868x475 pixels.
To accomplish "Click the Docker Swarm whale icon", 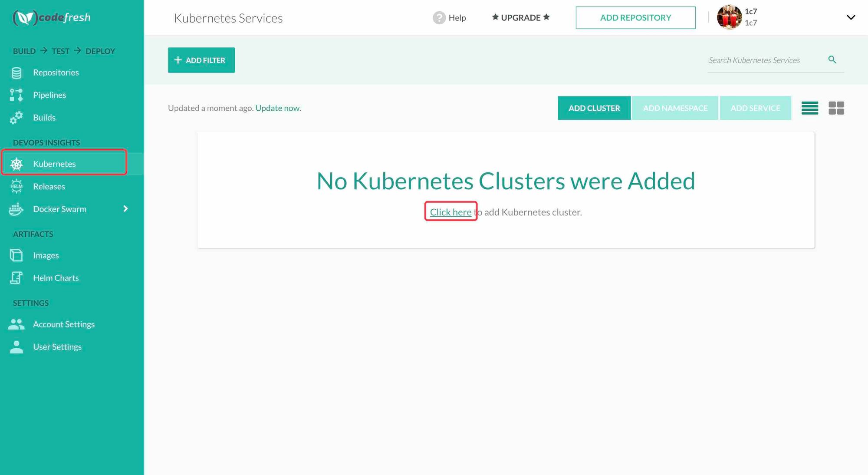I will click(x=16, y=209).
